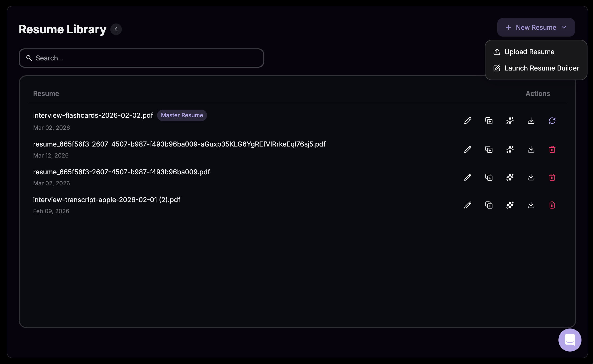Image resolution: width=593 pixels, height=364 pixels.
Task: Duplicate interview-transcript-apple-2026-02-01 (2).pdf
Action: tap(489, 205)
